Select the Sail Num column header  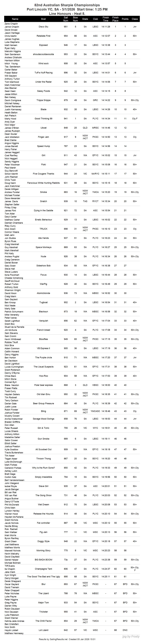click(x=66, y=19)
